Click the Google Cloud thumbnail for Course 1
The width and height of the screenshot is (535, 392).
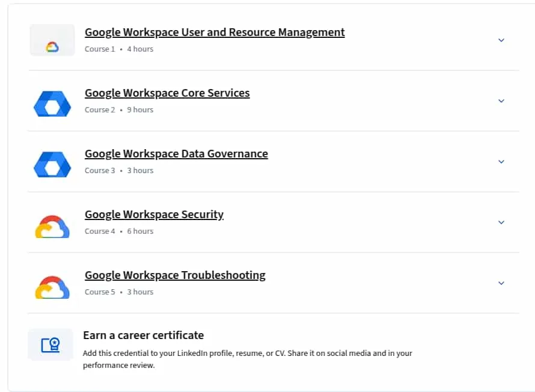click(x=52, y=40)
